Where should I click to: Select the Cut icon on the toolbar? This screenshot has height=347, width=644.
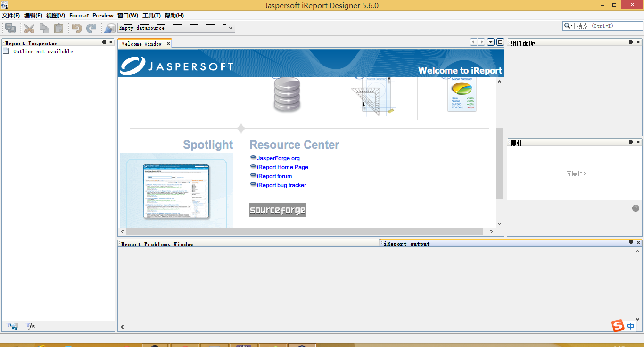tap(29, 28)
